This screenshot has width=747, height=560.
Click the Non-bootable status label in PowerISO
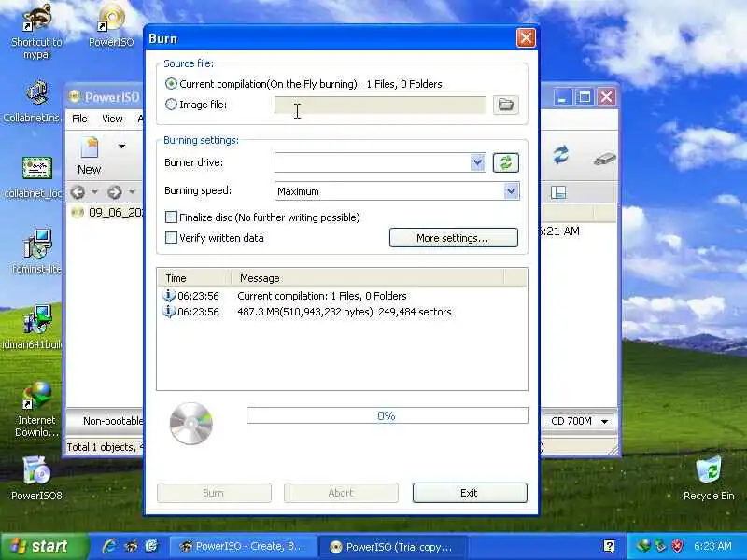click(x=112, y=421)
